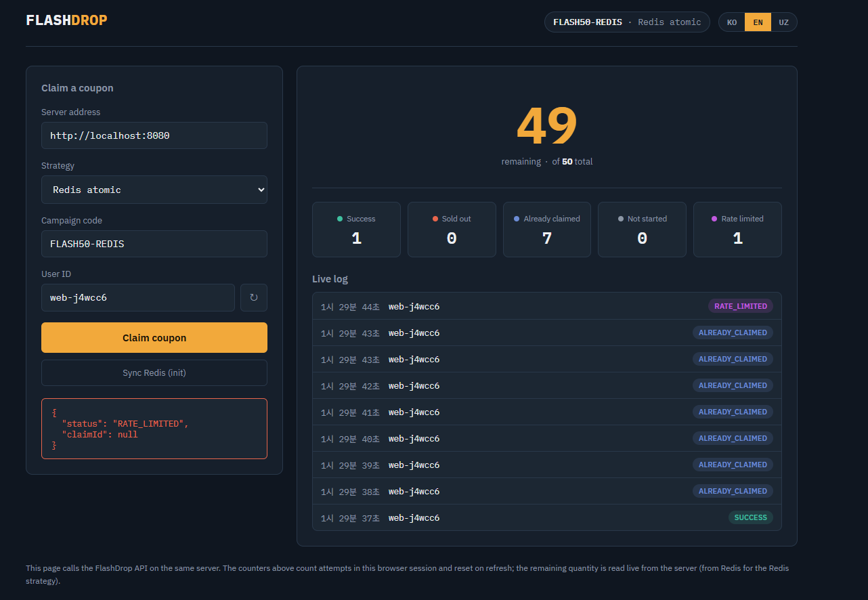Screen dimensions: 868x600
Task: Click the ALREADY_CLAIMED badge at 29분 42초
Action: (733, 385)
